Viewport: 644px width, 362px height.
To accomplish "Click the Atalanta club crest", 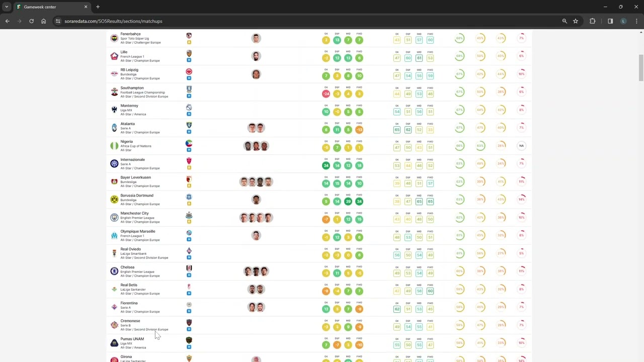I will tap(114, 128).
